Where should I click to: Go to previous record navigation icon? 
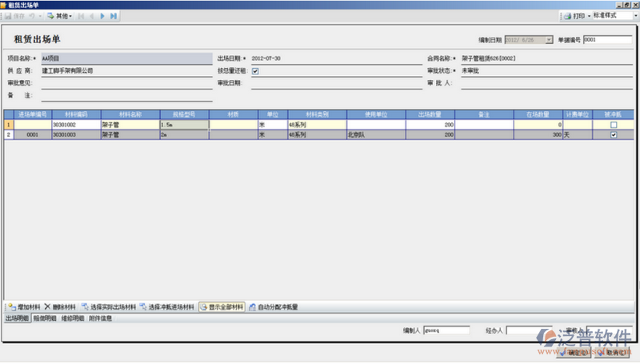tap(92, 16)
